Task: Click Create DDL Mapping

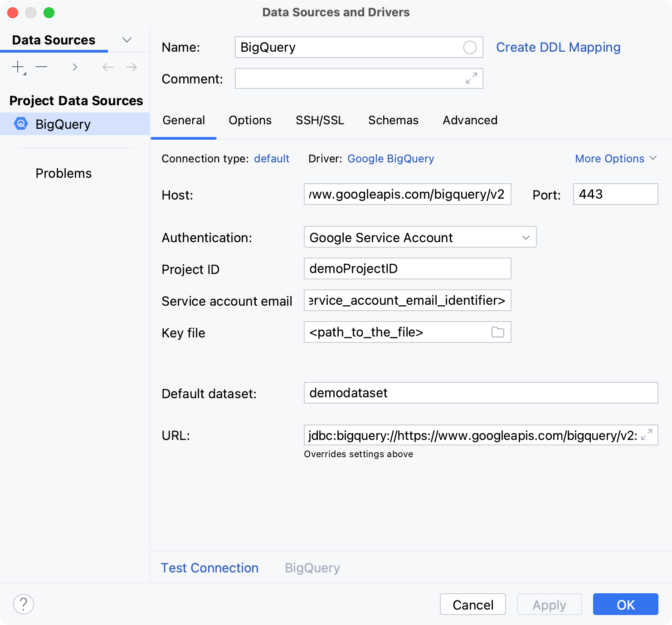Action: [x=558, y=47]
